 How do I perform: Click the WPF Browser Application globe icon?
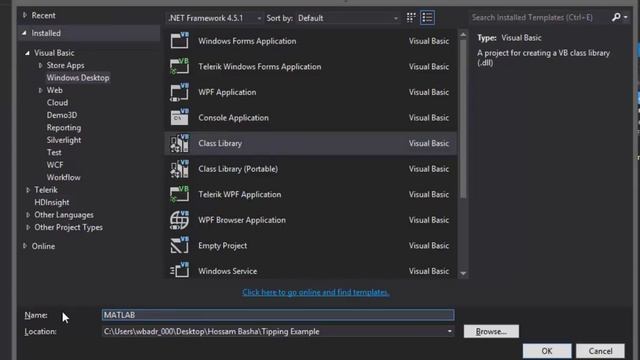coord(180,220)
